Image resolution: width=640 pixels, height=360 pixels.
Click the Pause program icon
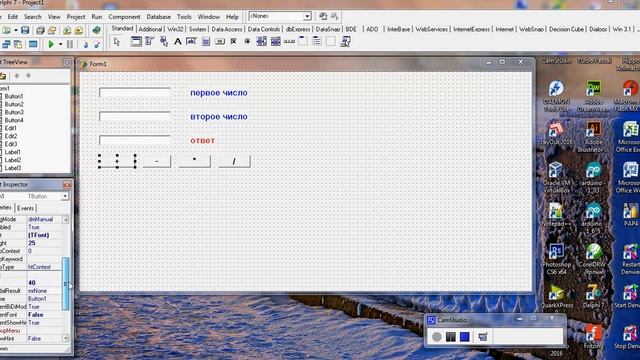pos(70,44)
